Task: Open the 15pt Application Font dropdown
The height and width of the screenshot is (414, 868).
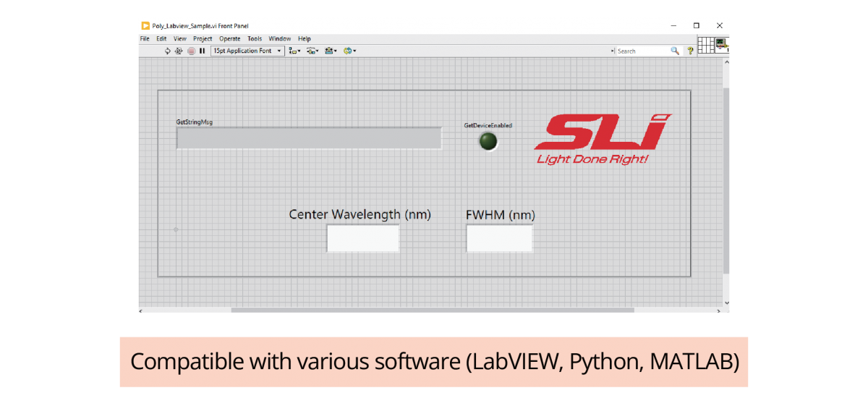Action: [247, 51]
